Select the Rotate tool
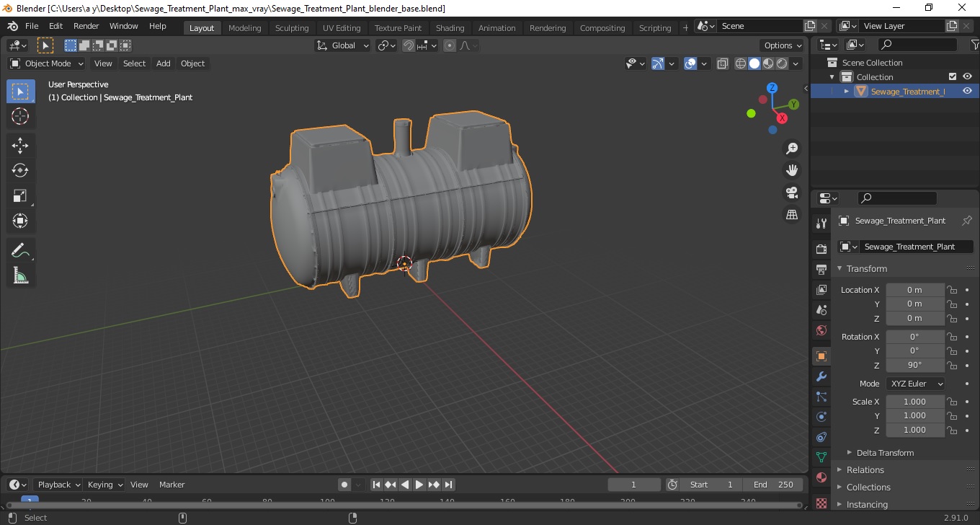Image resolution: width=980 pixels, height=525 pixels. (x=20, y=170)
